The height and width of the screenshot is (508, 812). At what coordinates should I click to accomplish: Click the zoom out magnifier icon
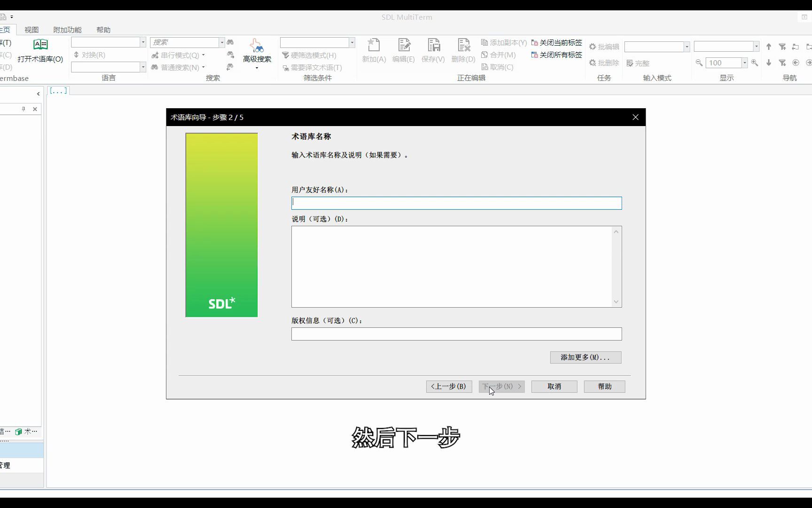point(699,63)
